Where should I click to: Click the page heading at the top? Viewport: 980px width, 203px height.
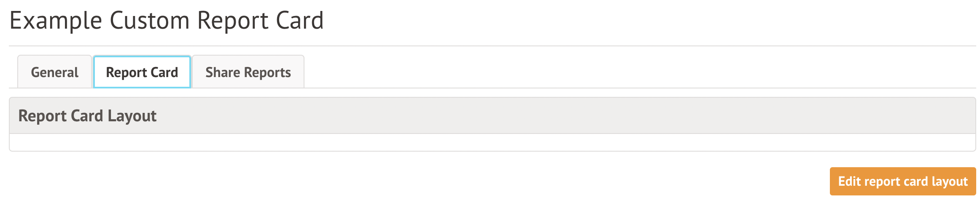tap(167, 20)
